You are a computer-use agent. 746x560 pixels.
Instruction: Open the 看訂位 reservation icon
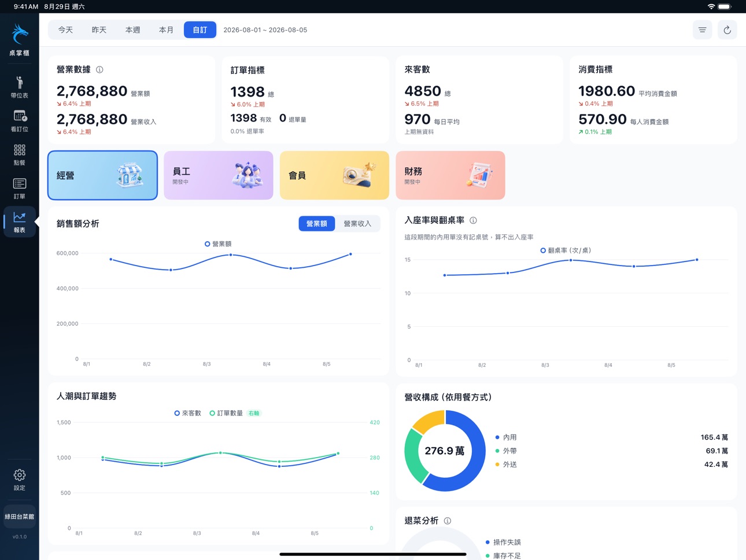point(19,121)
